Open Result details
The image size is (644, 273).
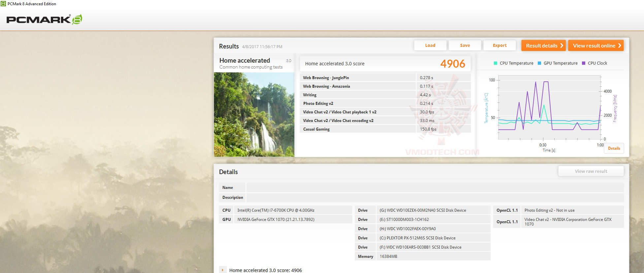(544, 45)
